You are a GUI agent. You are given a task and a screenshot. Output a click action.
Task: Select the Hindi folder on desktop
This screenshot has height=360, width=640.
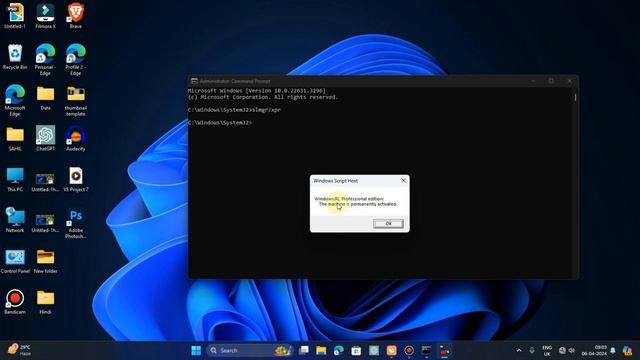[45, 302]
